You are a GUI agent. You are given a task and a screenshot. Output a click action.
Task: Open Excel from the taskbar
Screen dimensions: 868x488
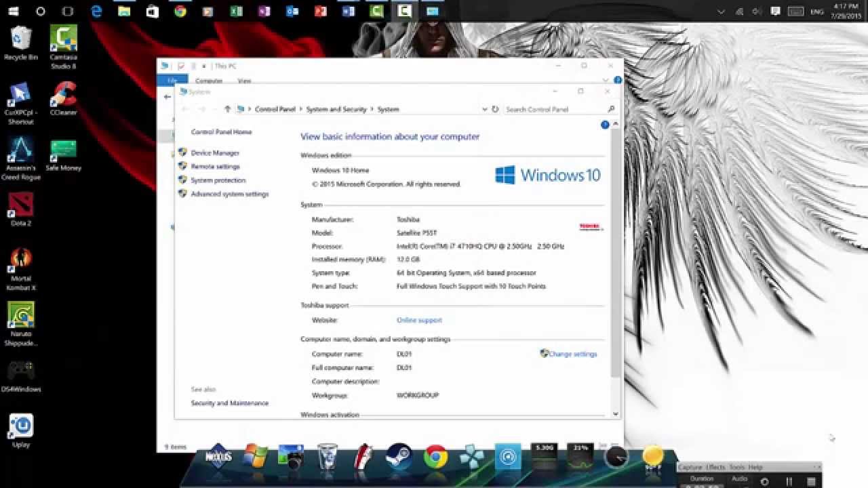(x=236, y=11)
